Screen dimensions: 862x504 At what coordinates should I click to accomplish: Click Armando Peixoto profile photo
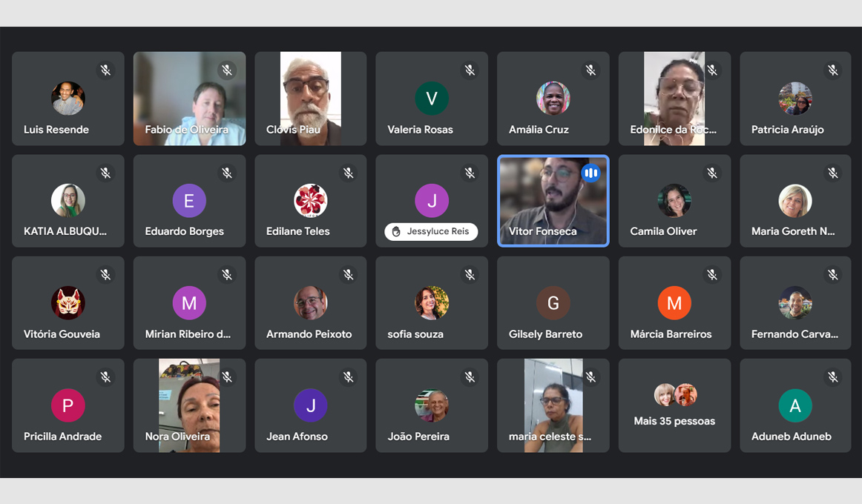click(x=311, y=302)
